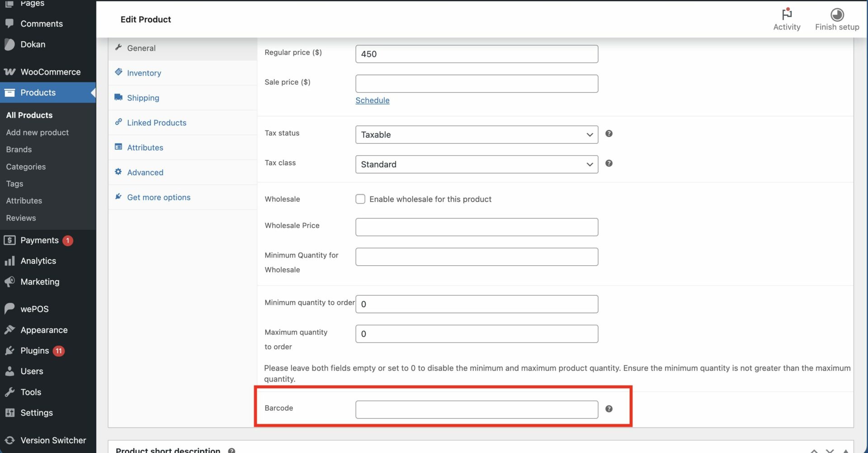Click the Plugins plug icon
Image resolution: width=868 pixels, height=453 pixels.
[9, 351]
